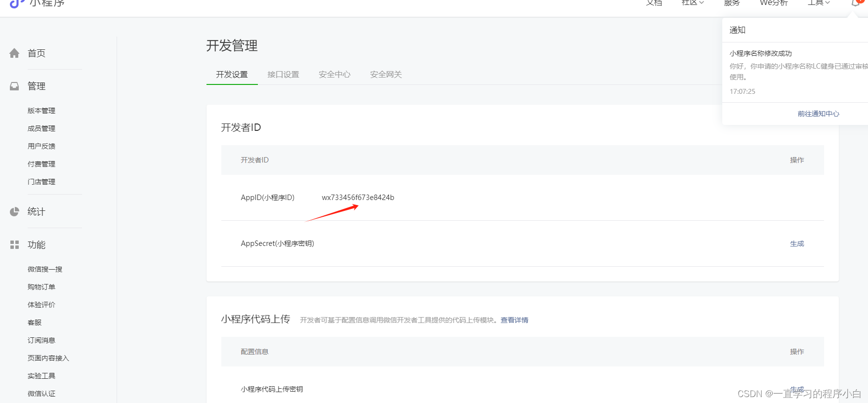
Task: Click the AppID value wx733456f673e8424b
Action: point(358,198)
